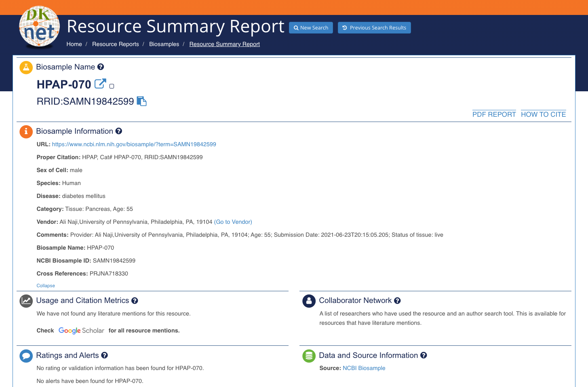Click the Ratings and Alerts speech bubble icon

coord(26,356)
